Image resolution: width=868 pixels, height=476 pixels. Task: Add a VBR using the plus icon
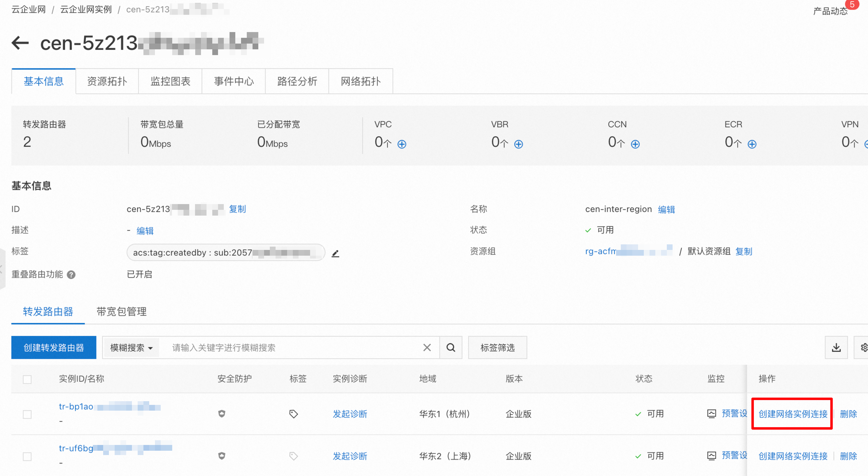519,144
